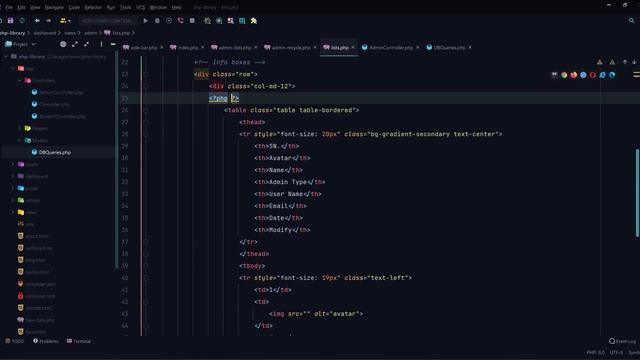Click the Synchronize/reload icon in toolbar

[x=22, y=20]
